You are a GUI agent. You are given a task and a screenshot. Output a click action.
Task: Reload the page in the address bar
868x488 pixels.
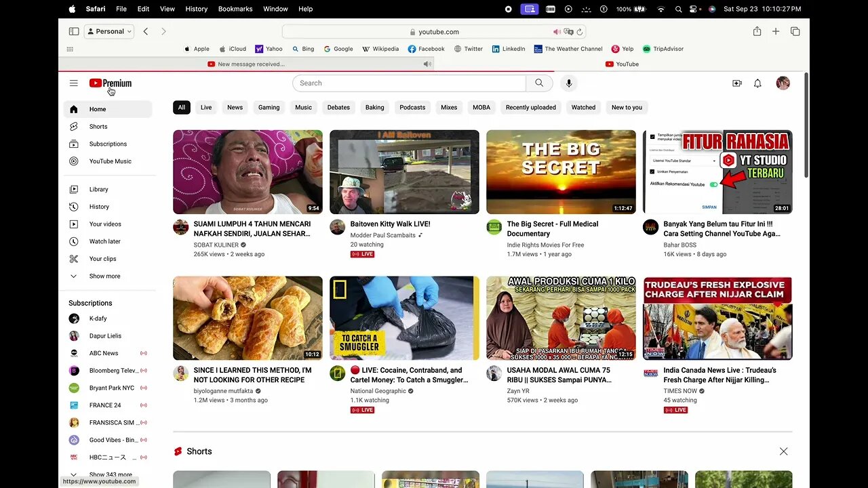pos(580,32)
